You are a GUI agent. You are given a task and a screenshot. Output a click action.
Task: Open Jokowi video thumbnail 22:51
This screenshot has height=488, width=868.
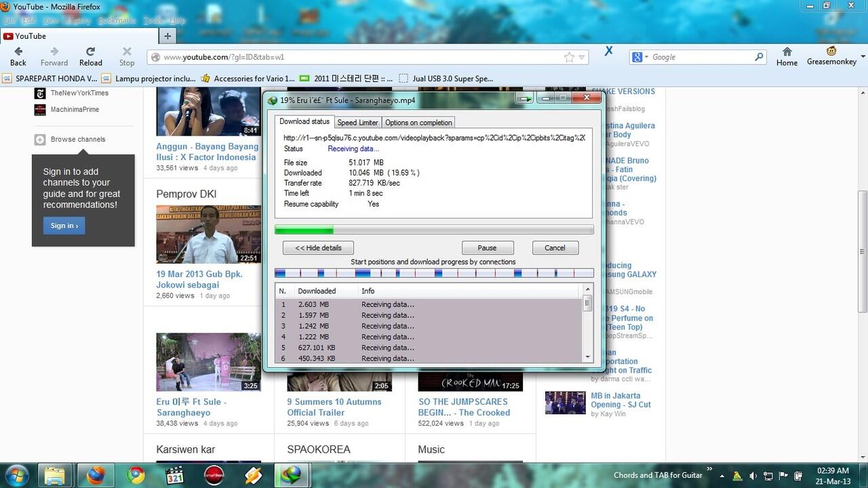pos(208,235)
